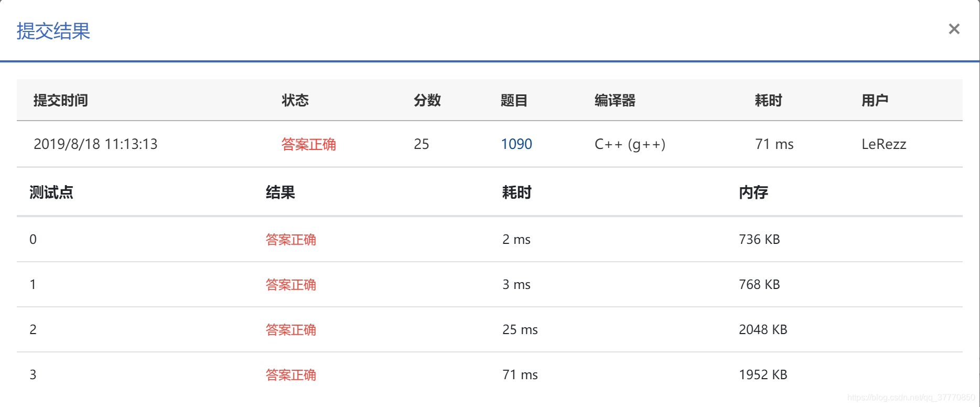The width and height of the screenshot is (980, 407).
Task: Select the 提交时间 column header
Action: pyautogui.click(x=61, y=100)
